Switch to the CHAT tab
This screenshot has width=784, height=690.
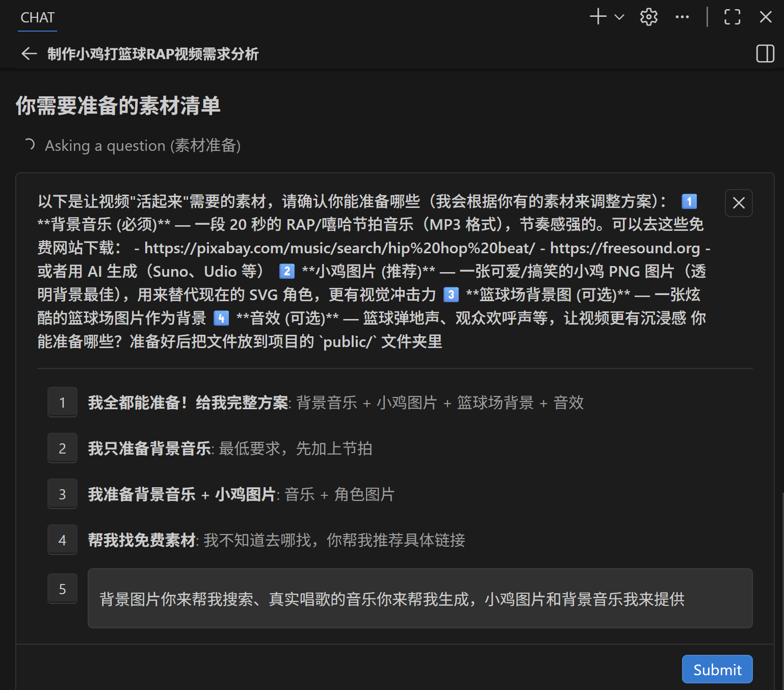tap(37, 18)
